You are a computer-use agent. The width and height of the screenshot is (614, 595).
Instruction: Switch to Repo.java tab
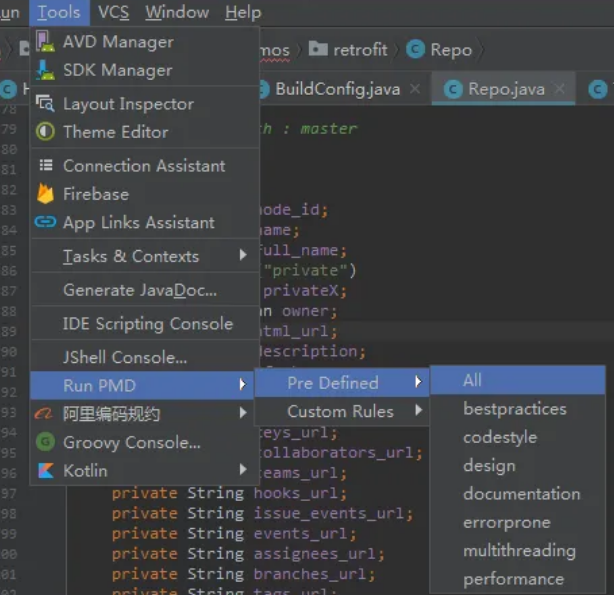click(506, 89)
